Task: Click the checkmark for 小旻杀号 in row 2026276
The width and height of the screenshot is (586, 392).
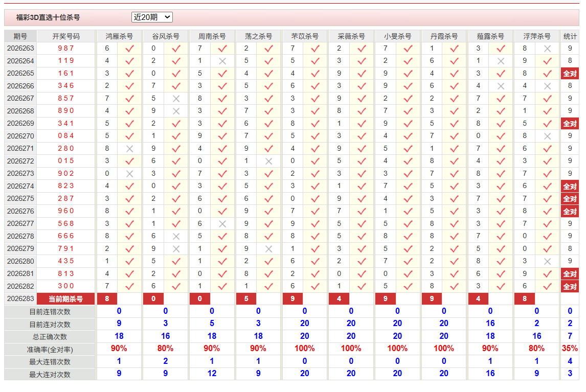Action: (408, 212)
